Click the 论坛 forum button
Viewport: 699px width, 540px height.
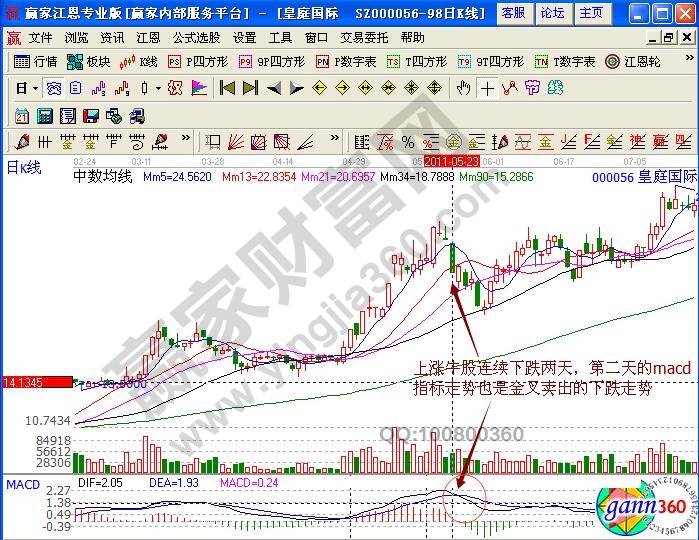[x=552, y=12]
